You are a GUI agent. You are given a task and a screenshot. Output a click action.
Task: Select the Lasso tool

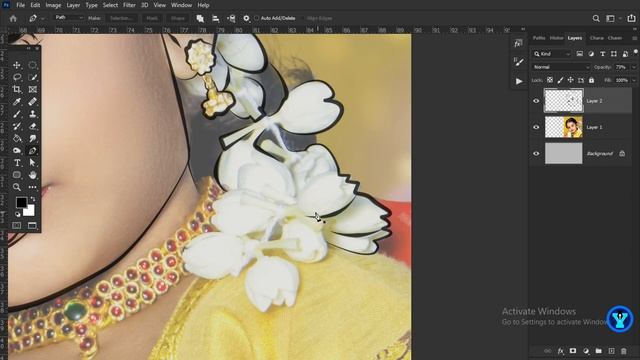click(x=17, y=77)
